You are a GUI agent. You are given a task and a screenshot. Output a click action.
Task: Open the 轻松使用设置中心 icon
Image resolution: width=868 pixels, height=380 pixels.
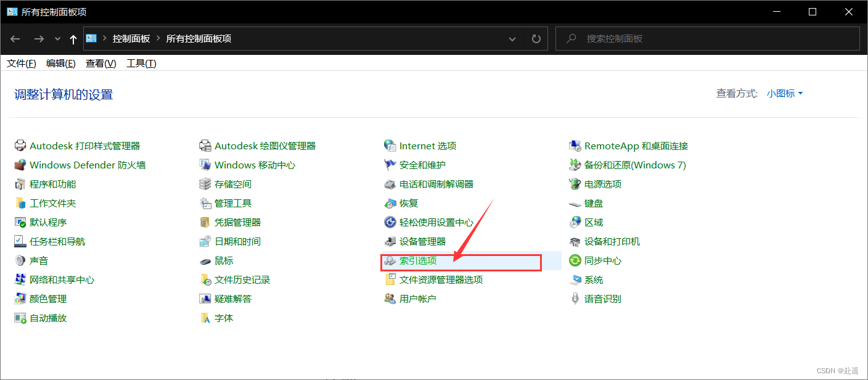pyautogui.click(x=390, y=223)
